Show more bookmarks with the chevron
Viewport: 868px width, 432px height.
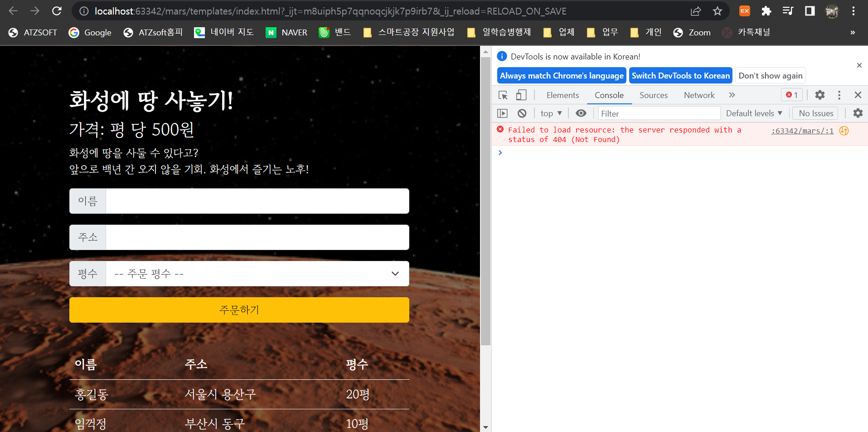pyautogui.click(x=853, y=32)
